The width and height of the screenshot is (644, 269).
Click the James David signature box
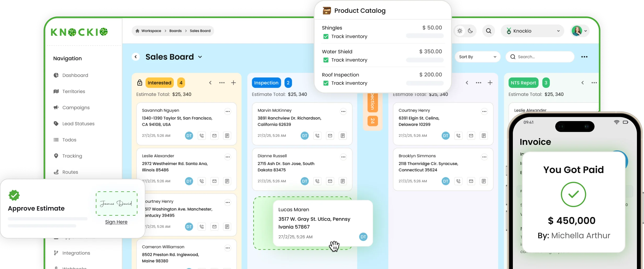pyautogui.click(x=116, y=203)
